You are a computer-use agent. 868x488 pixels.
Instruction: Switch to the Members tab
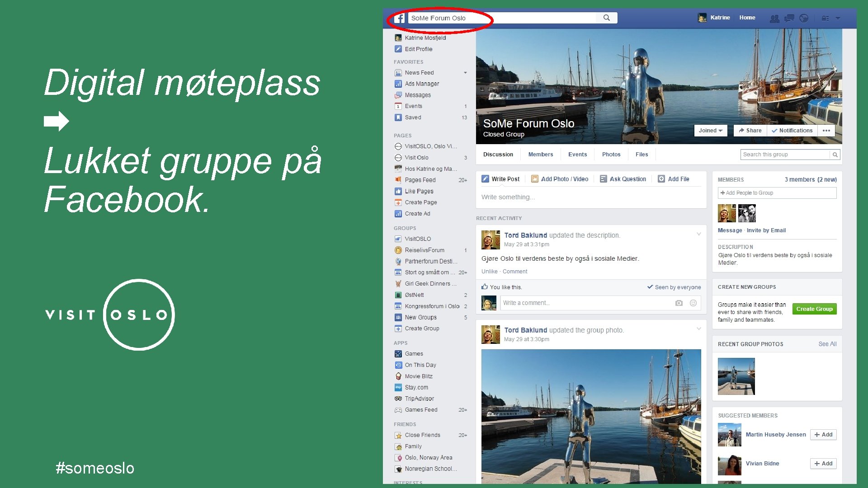click(540, 155)
